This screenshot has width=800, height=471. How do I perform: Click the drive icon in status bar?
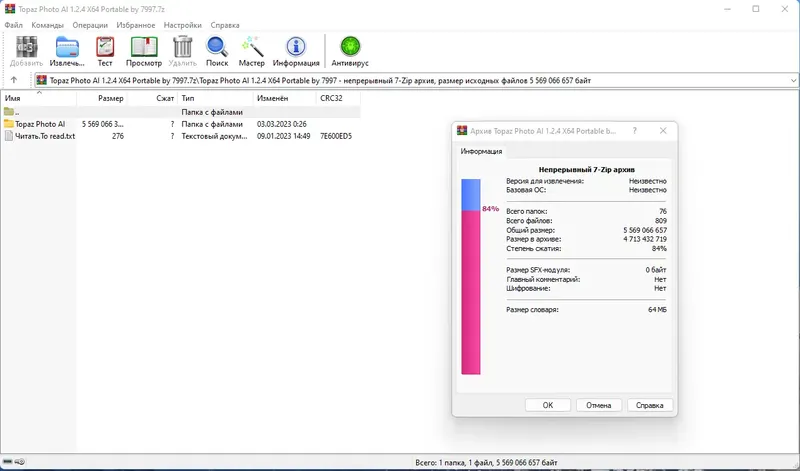click(8, 462)
